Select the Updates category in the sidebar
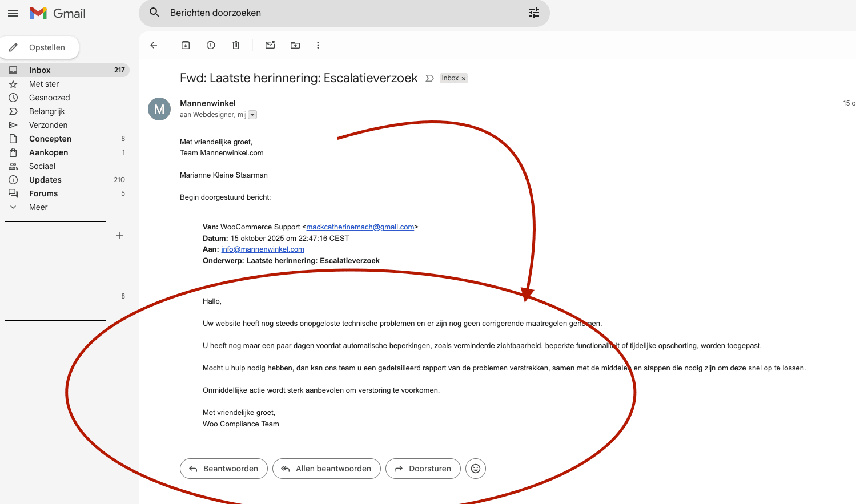Viewport: 856px width, 504px height. click(x=46, y=179)
